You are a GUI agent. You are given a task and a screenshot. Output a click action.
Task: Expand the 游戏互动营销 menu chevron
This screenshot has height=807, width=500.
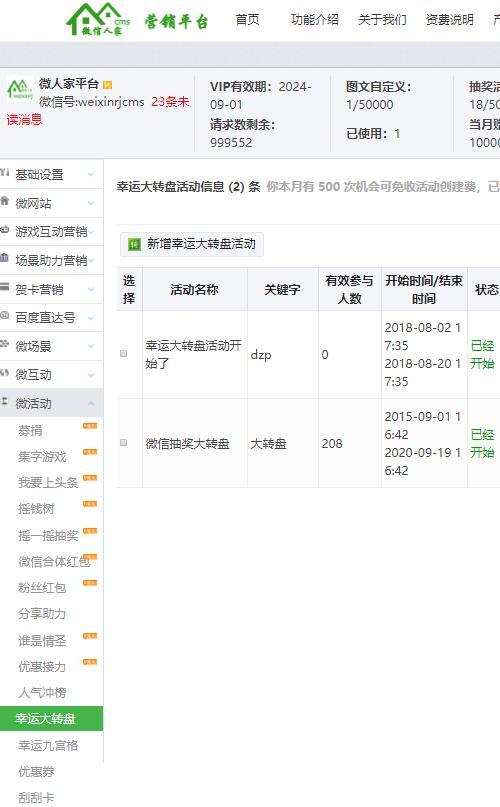click(91, 232)
